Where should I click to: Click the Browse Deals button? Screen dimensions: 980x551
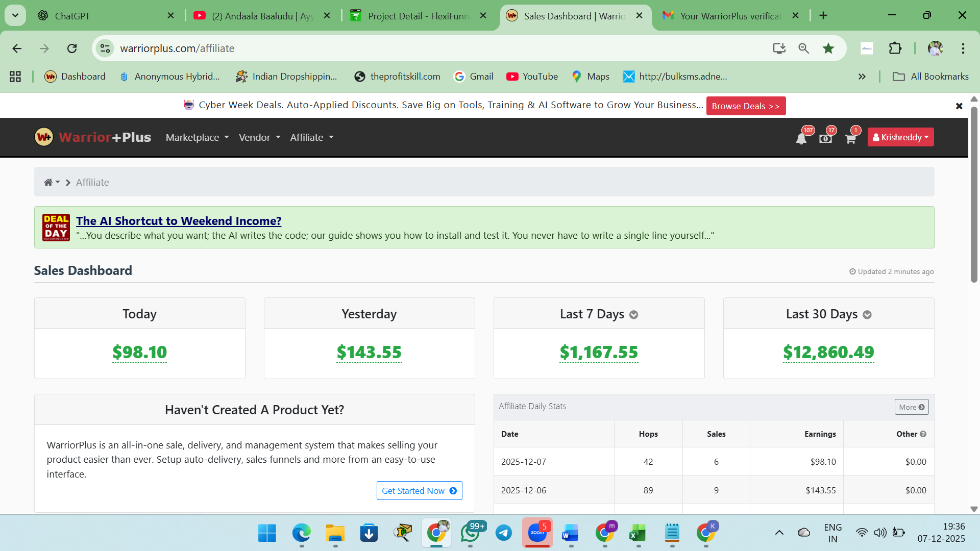(745, 106)
